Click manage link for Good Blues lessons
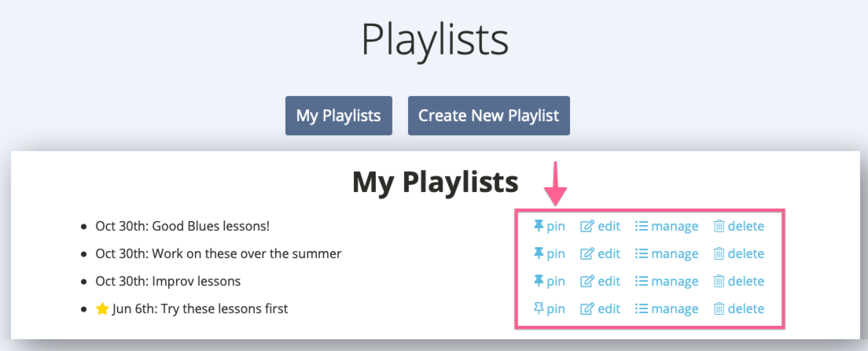Screen dimensions: 868x351 coord(667,226)
